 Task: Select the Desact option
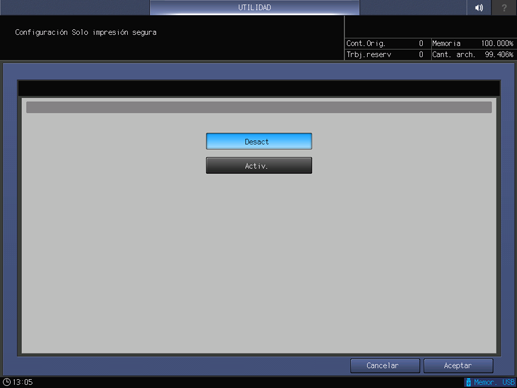click(x=259, y=141)
